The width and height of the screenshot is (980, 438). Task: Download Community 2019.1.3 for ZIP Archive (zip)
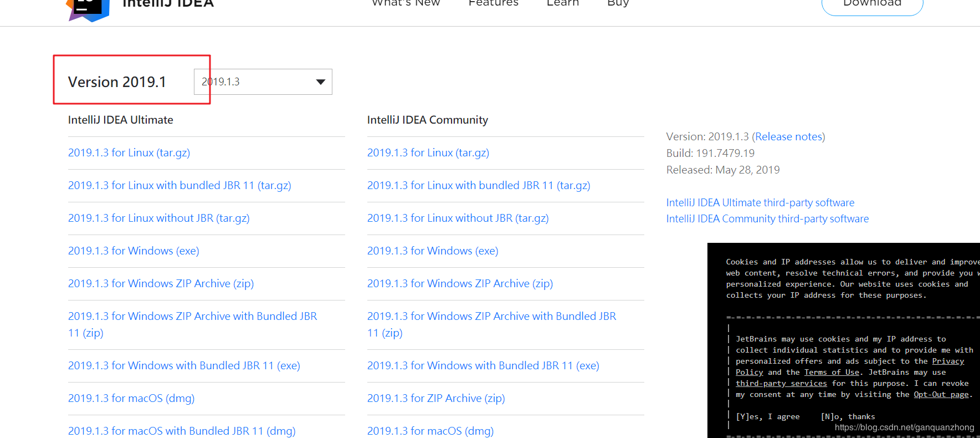(436, 399)
